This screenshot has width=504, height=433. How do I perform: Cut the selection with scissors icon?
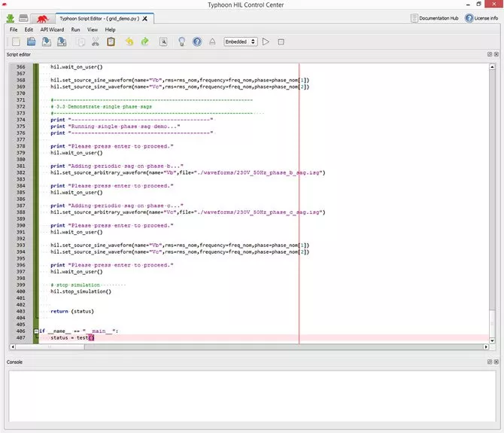(x=96, y=42)
